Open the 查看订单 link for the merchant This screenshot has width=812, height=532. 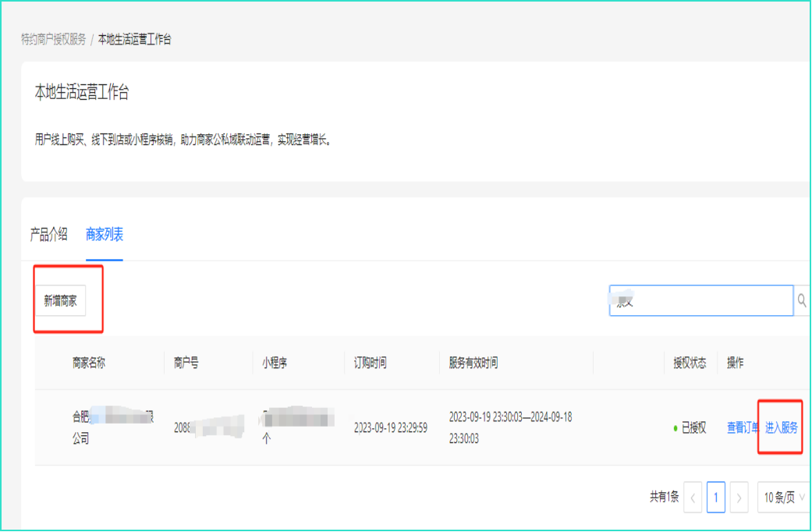pos(743,427)
